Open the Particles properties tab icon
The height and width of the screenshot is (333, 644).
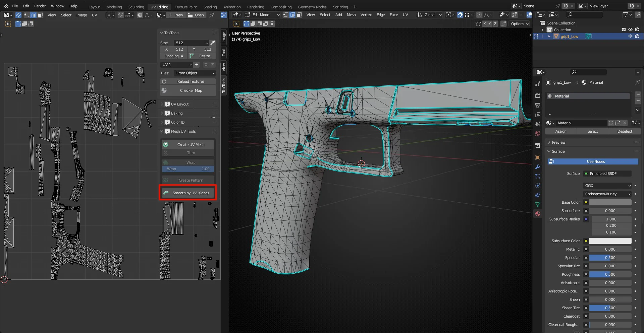pos(538,176)
